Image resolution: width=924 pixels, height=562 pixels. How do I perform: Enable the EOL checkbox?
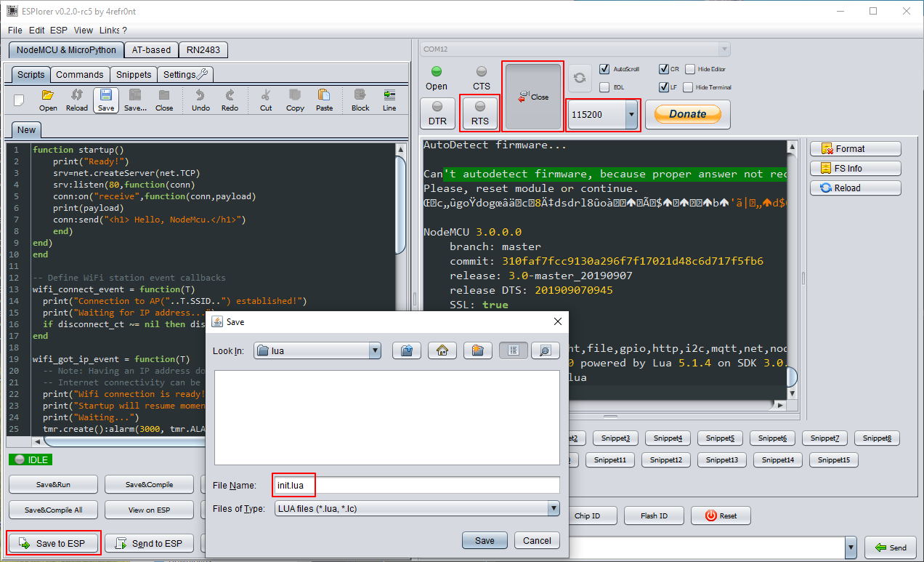[x=604, y=87]
